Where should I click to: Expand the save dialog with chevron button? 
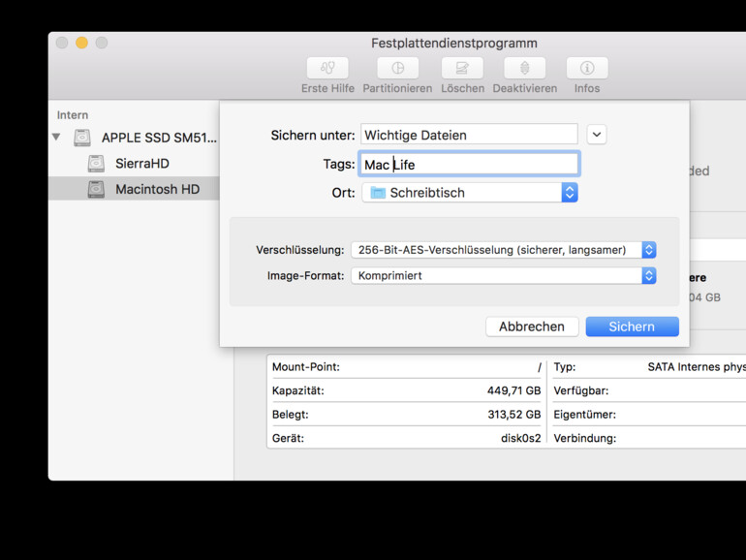point(597,135)
